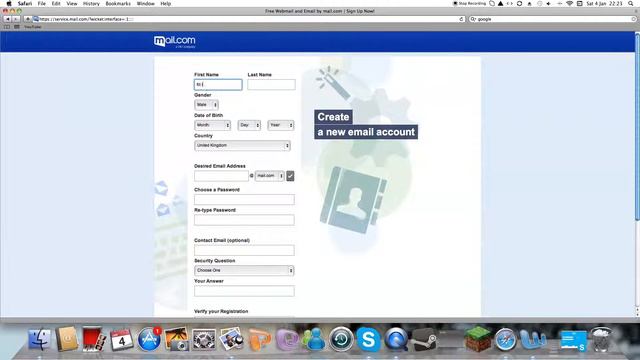Image resolution: width=640 pixels, height=360 pixels.
Task: Open System Preferences gear in Dock
Action: [204, 340]
